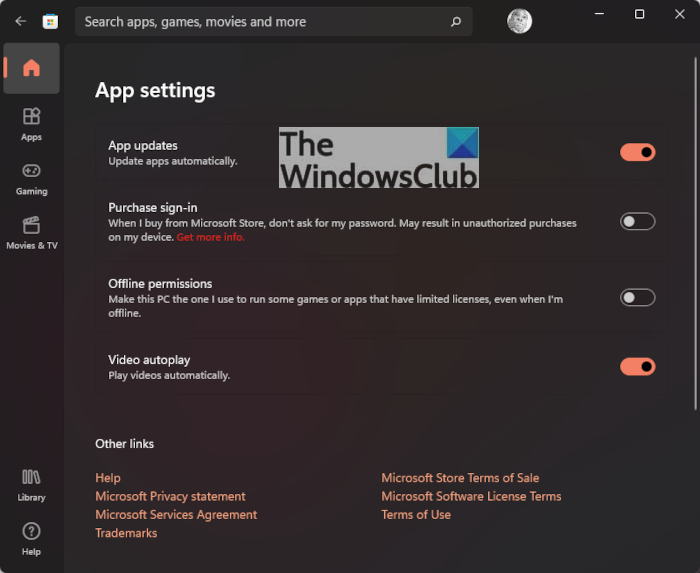This screenshot has width=700, height=573.
Task: Click the back arrow button
Action: point(20,21)
